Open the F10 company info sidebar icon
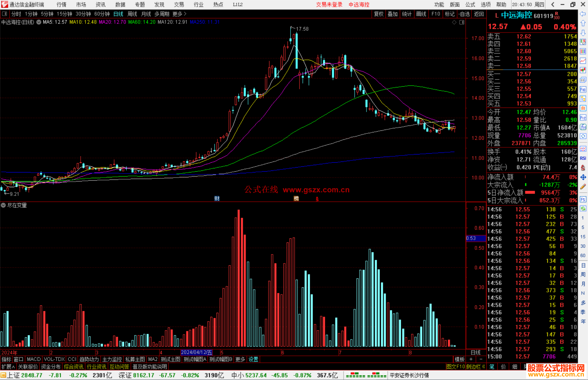This screenshot has height=380, width=588. pyautogui.click(x=583, y=89)
